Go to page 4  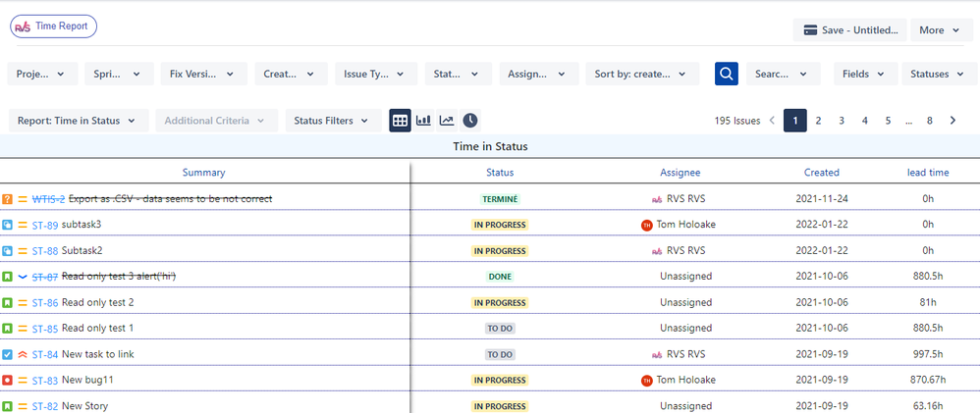click(x=865, y=121)
